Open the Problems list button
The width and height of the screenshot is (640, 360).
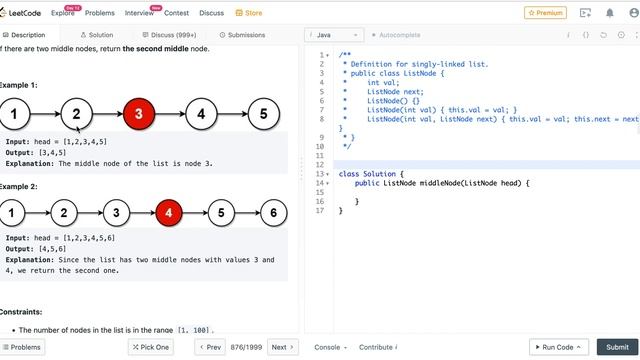[x=22, y=347]
